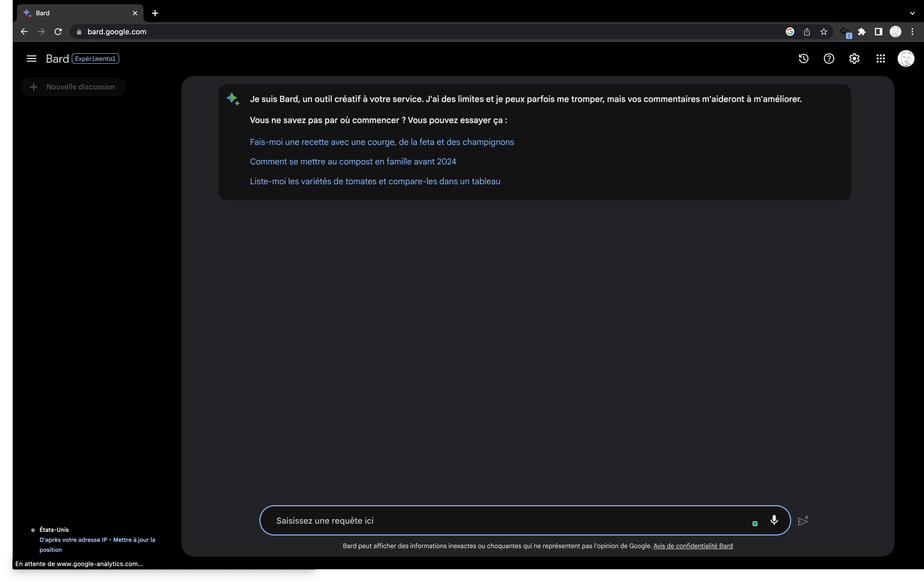924x584 pixels.
Task: Open the Google apps grid
Action: pyautogui.click(x=881, y=59)
